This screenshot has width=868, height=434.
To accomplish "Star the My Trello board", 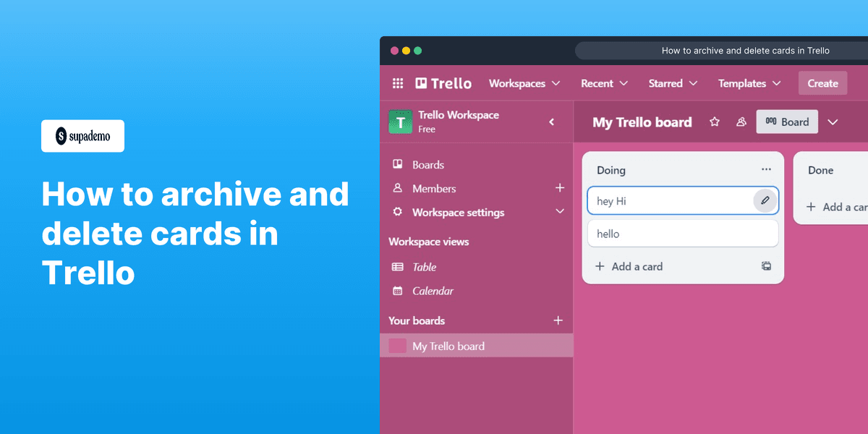I will click(715, 122).
